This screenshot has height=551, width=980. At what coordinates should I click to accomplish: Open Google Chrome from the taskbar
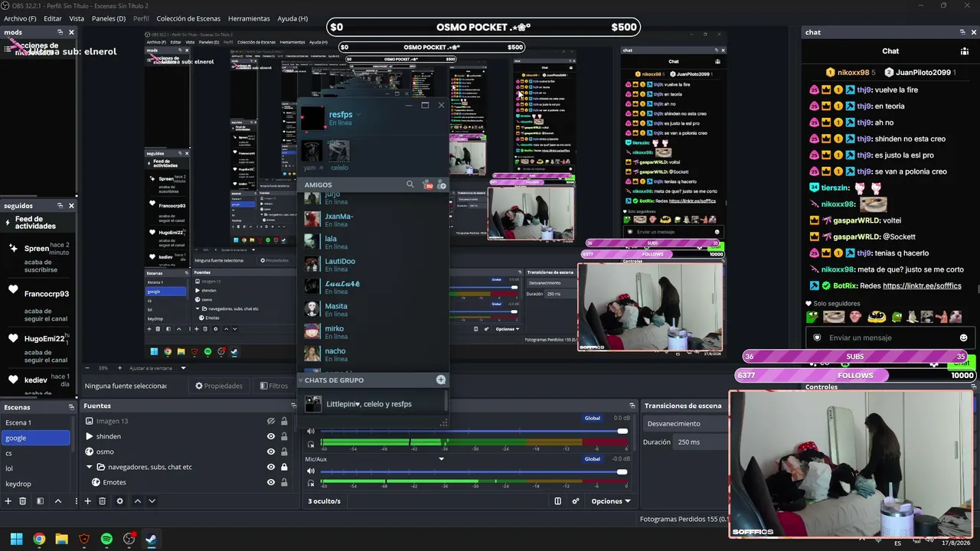click(39, 539)
